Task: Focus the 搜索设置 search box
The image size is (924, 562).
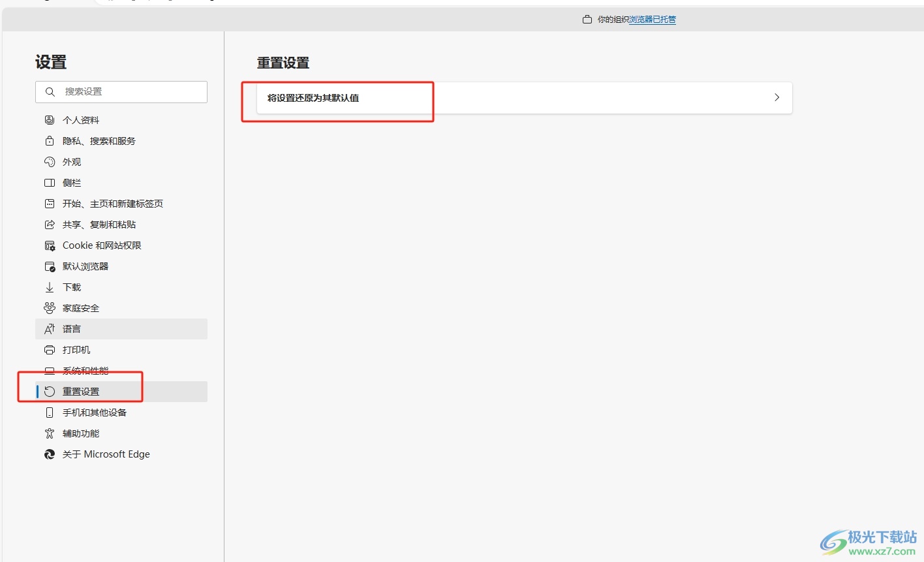Action: pyautogui.click(x=121, y=92)
